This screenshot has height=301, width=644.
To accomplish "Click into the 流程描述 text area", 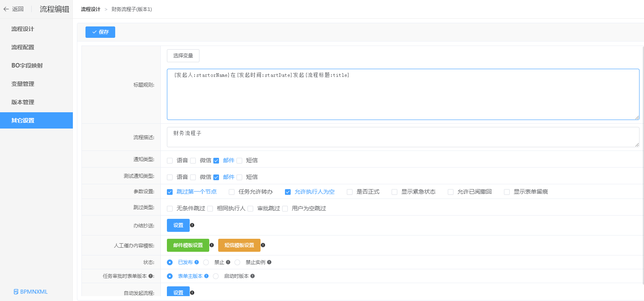I will (402, 137).
